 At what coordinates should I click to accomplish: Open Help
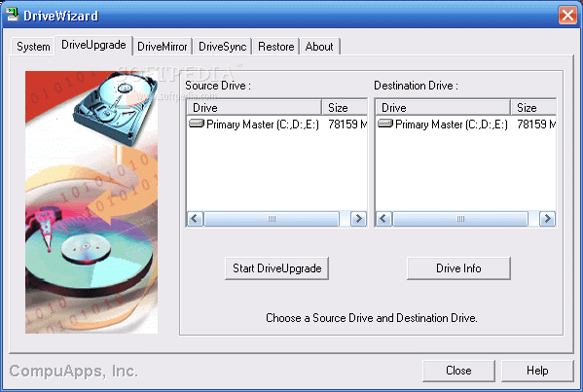point(537,371)
